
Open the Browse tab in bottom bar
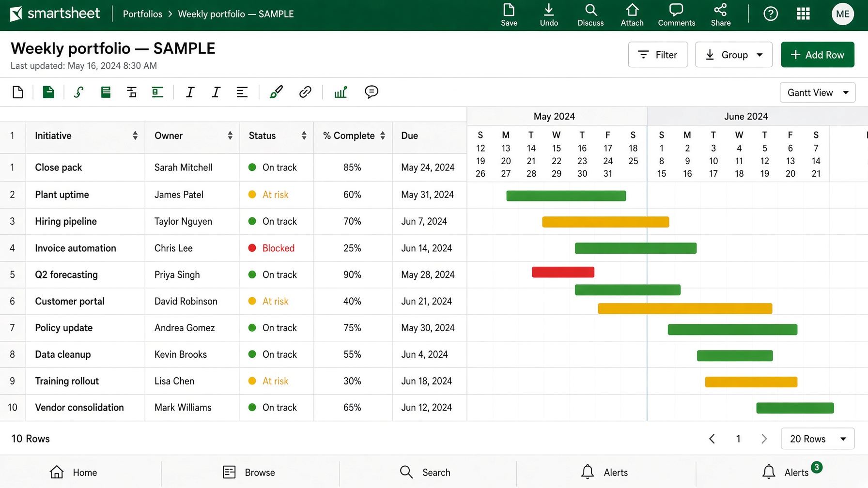pos(249,472)
